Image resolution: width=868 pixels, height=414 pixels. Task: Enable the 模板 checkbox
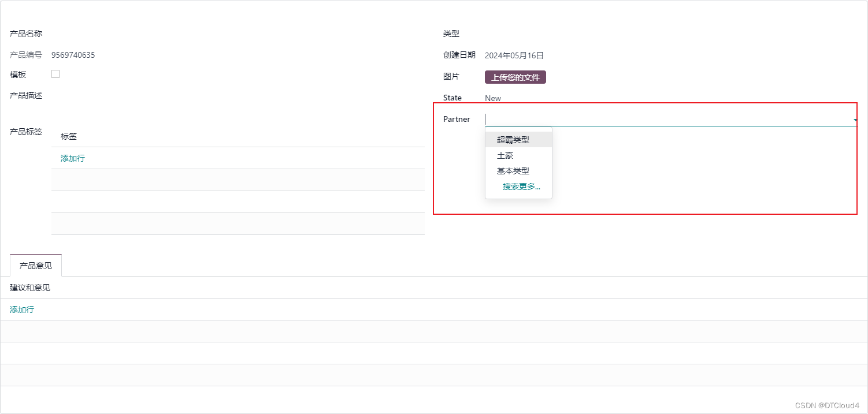[x=55, y=73]
